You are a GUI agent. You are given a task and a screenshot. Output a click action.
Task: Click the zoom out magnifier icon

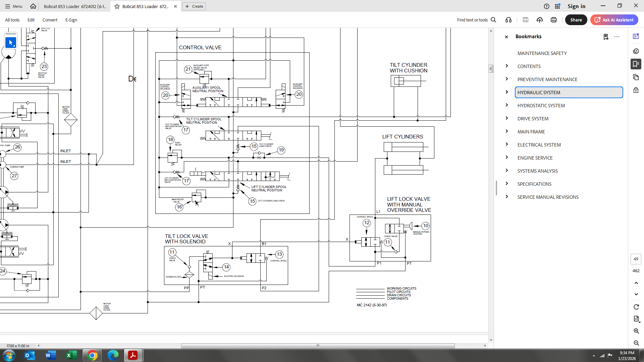[636, 343]
